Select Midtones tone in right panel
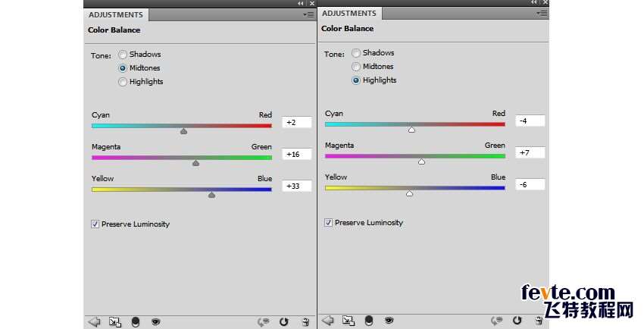This screenshot has width=644, height=329. click(x=373, y=66)
